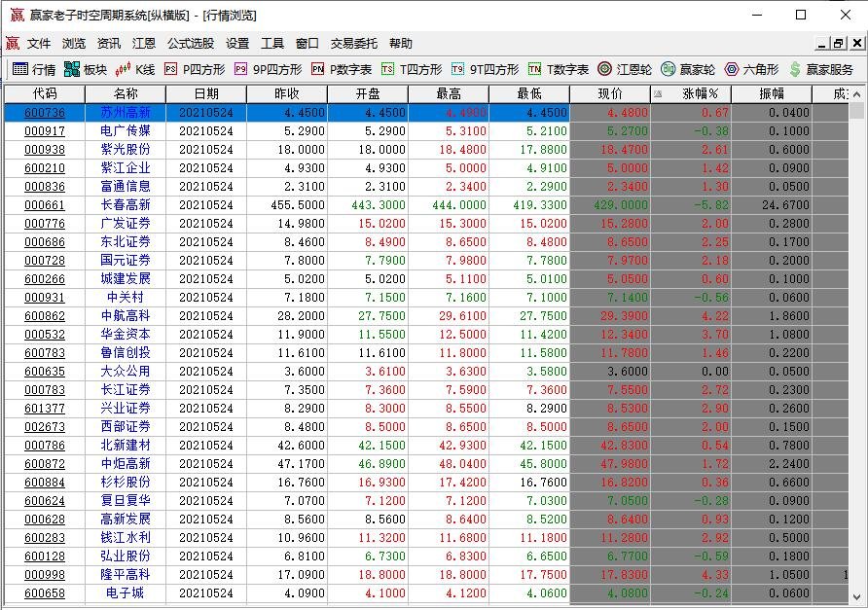Select the T四方形 tool
Viewport: 868px width, 610px height.
411,69
